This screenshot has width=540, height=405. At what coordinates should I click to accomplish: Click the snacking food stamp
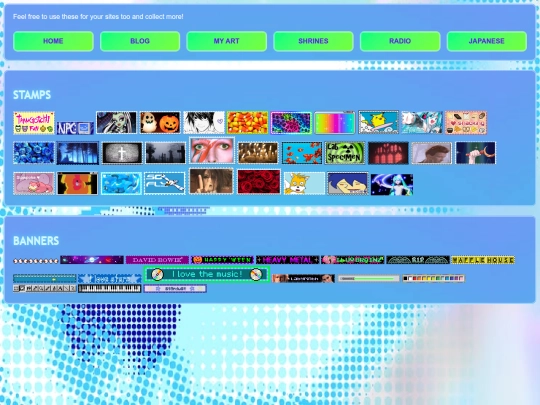point(466,122)
